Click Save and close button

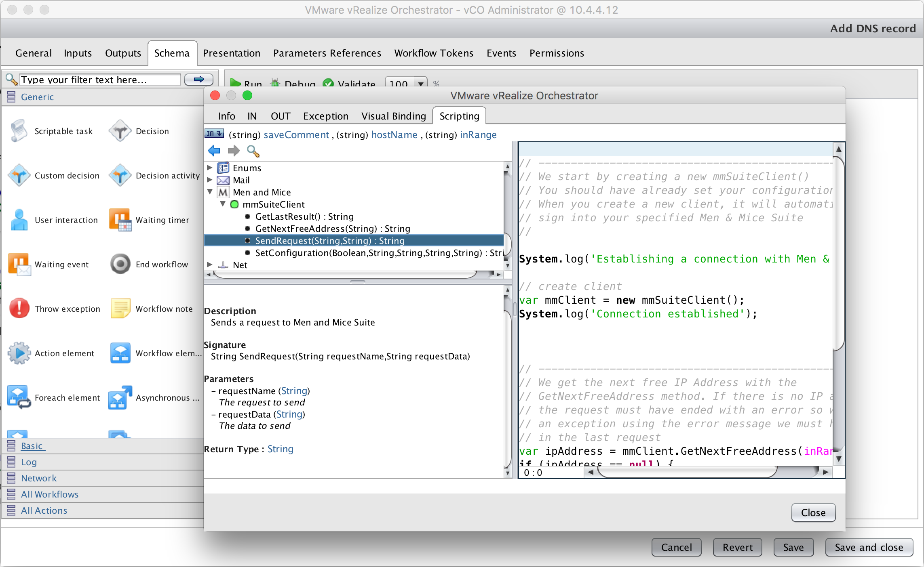tap(869, 547)
